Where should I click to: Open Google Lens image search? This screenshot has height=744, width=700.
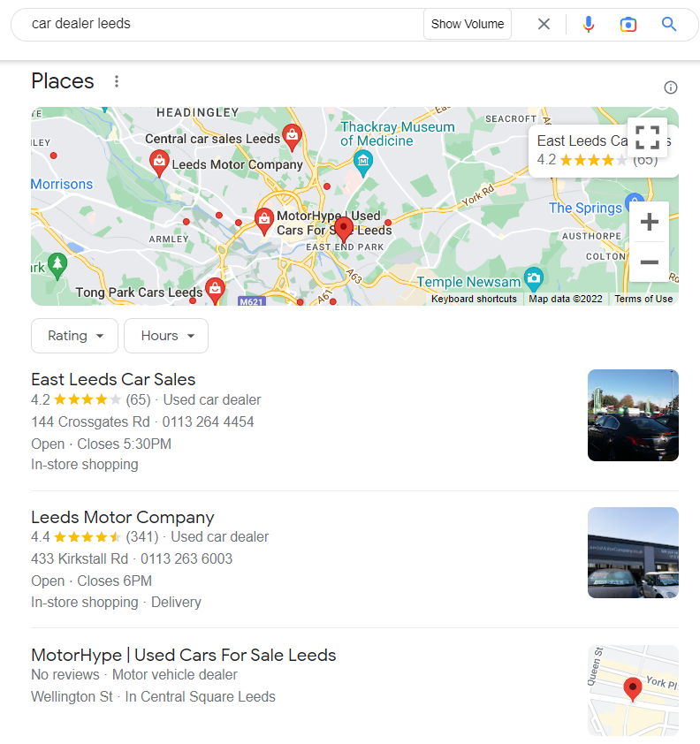(628, 25)
